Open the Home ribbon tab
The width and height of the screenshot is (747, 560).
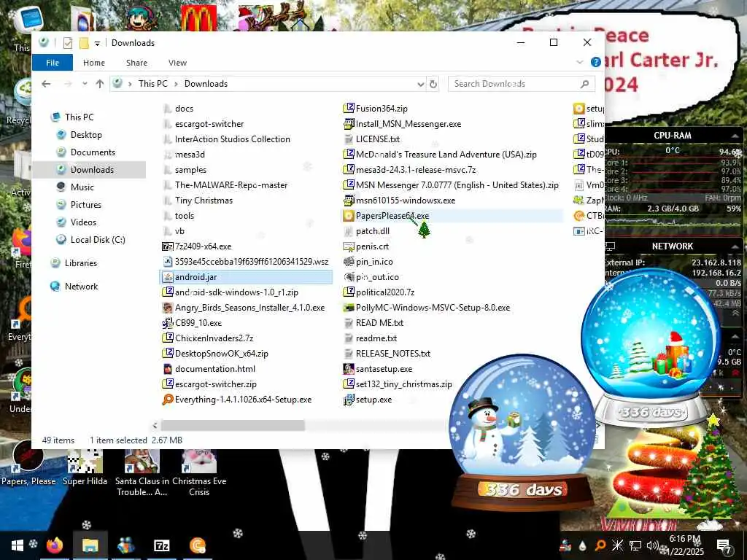click(94, 63)
